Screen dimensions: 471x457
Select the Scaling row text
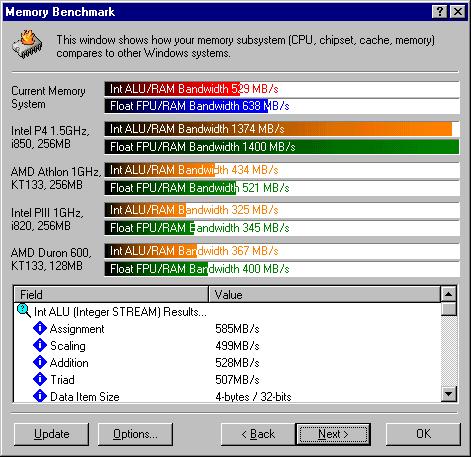pyautogui.click(x=68, y=346)
